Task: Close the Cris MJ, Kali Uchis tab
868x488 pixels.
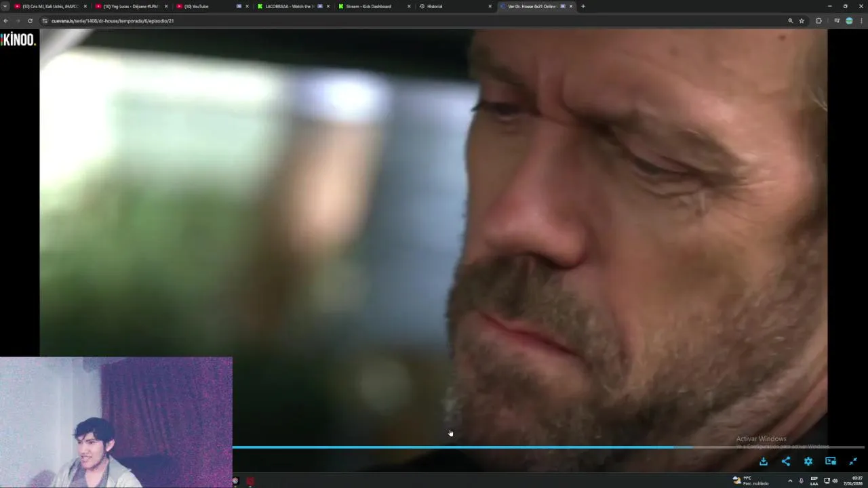Action: click(85, 6)
